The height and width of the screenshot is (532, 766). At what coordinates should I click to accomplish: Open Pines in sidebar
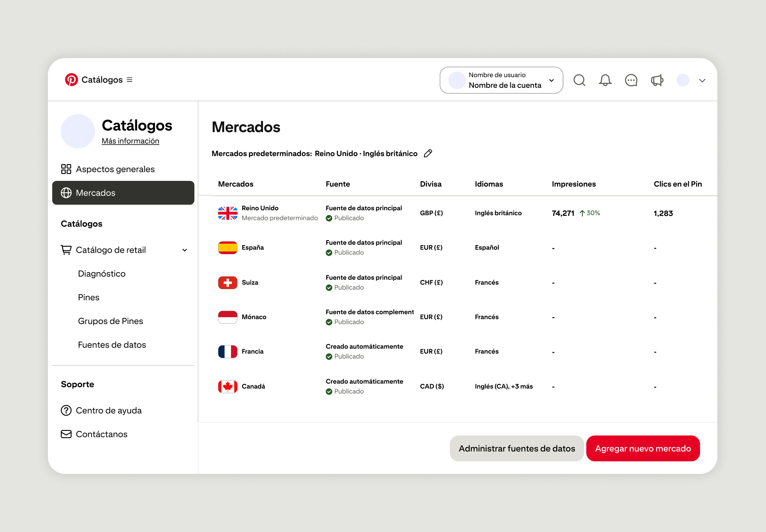point(89,297)
